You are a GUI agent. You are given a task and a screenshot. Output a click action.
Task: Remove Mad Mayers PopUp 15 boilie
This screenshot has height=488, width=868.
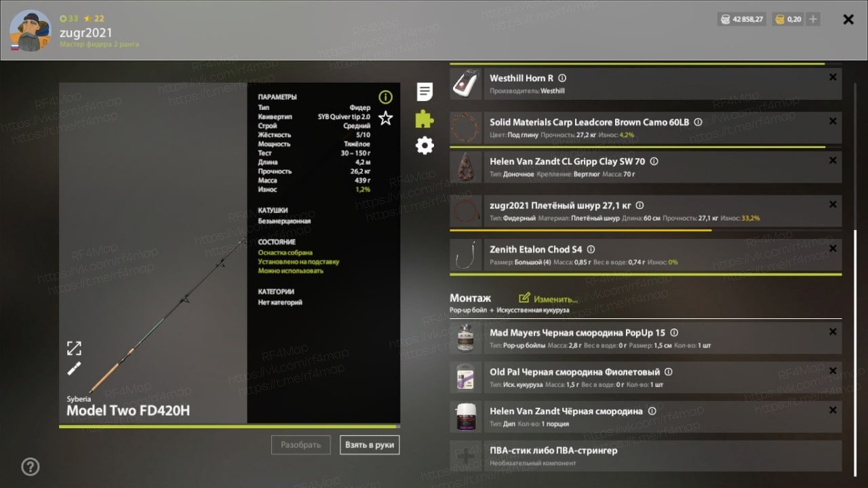click(x=833, y=332)
